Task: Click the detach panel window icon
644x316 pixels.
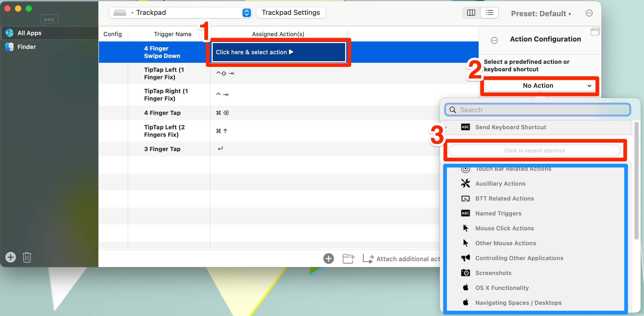Action: click(595, 32)
